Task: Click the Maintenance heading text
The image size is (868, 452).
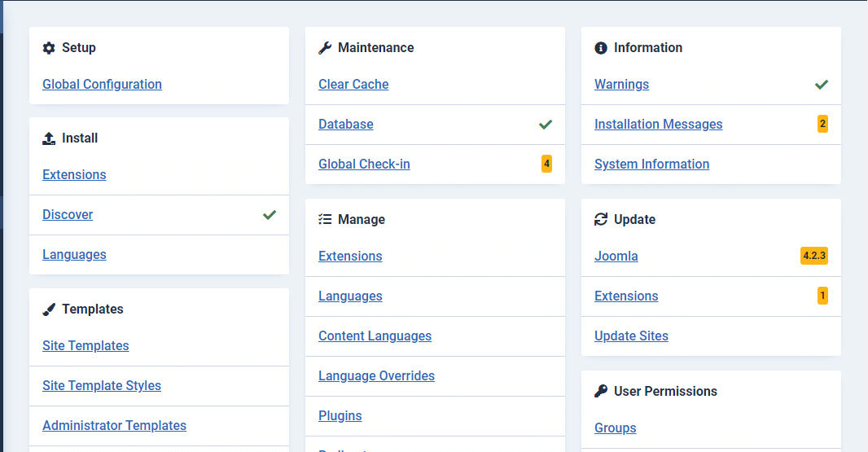Action: [x=376, y=47]
